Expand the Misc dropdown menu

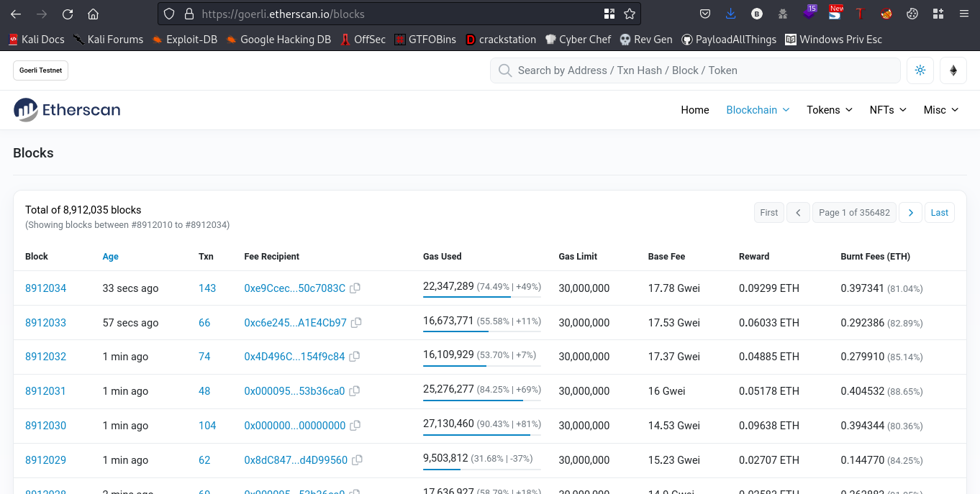[941, 110]
